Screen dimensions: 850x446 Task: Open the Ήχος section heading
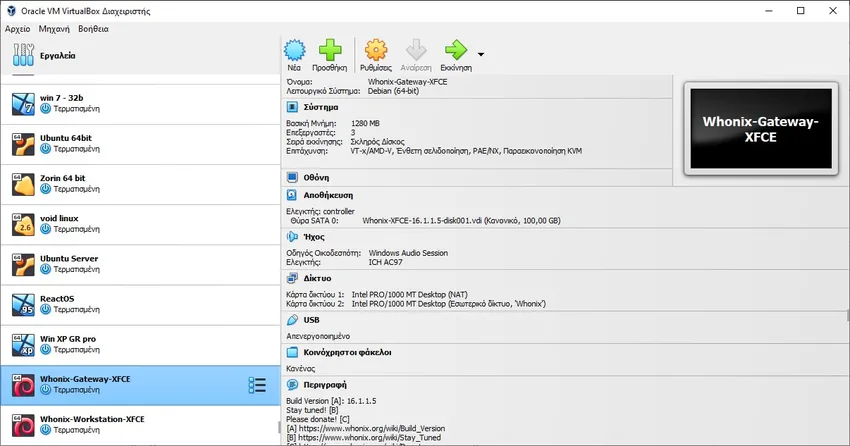(x=314, y=237)
